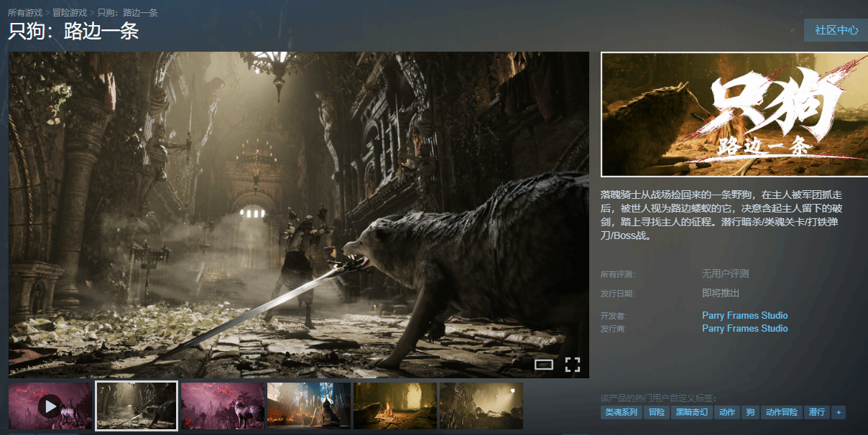Open the game header capsule image
868x435 pixels.
click(x=734, y=115)
